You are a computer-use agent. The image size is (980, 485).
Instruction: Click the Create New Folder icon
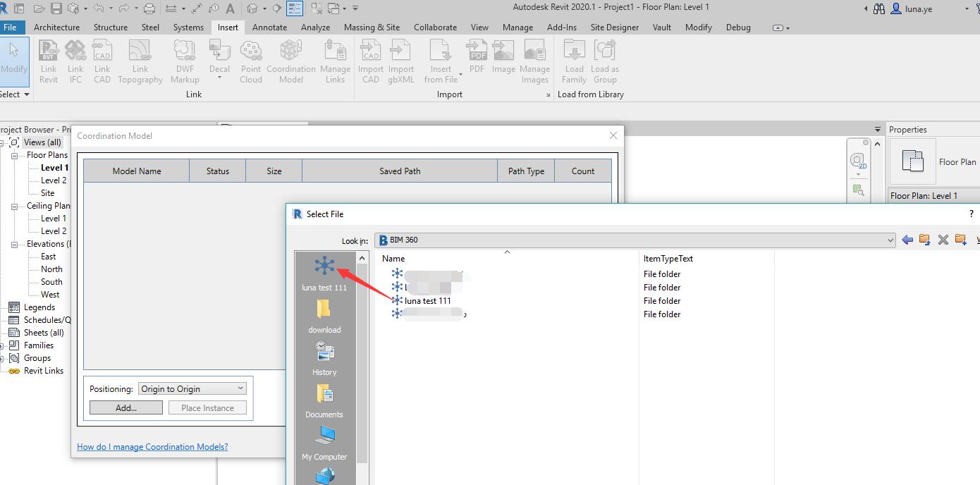[960, 240]
